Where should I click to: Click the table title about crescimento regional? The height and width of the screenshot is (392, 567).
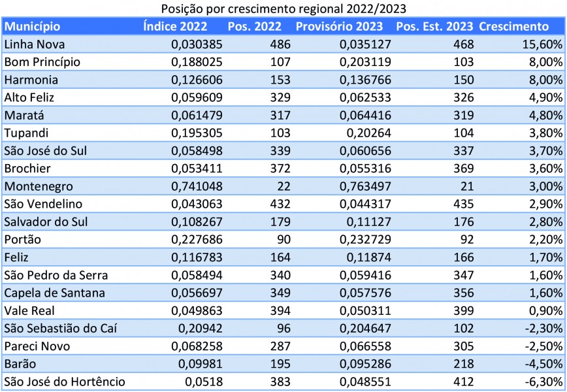coord(283,8)
